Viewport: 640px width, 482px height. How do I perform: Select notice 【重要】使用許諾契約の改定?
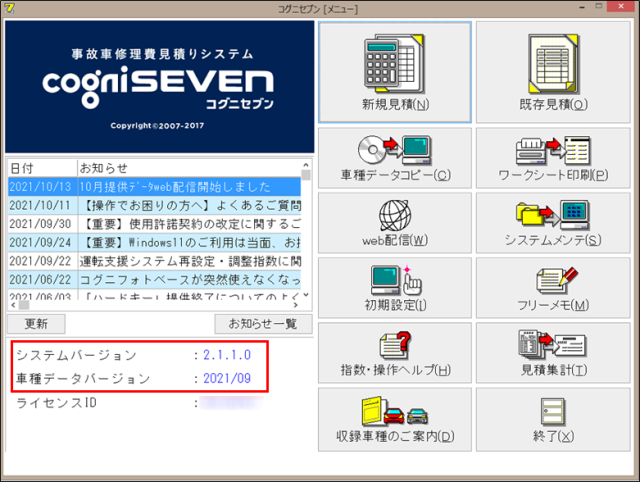click(x=154, y=224)
